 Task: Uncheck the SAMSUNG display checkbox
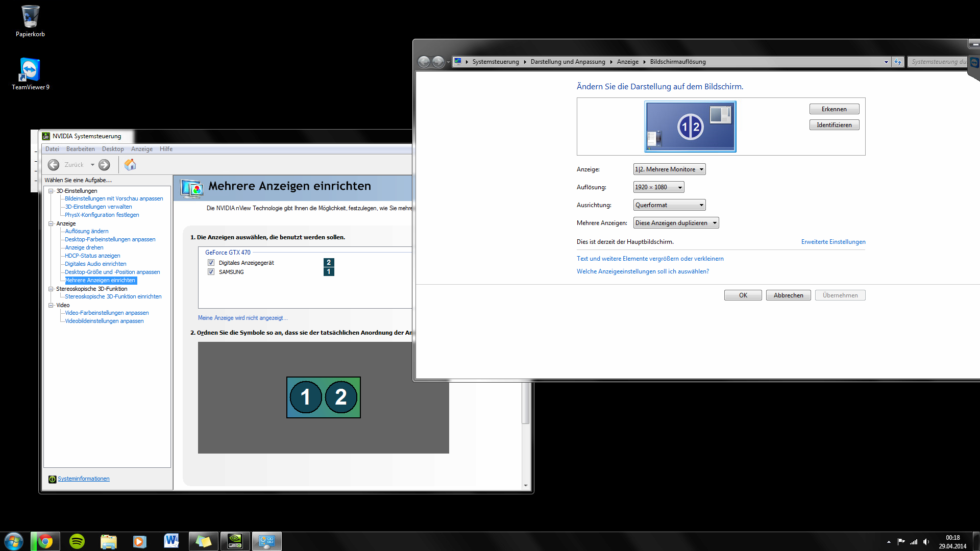click(211, 272)
